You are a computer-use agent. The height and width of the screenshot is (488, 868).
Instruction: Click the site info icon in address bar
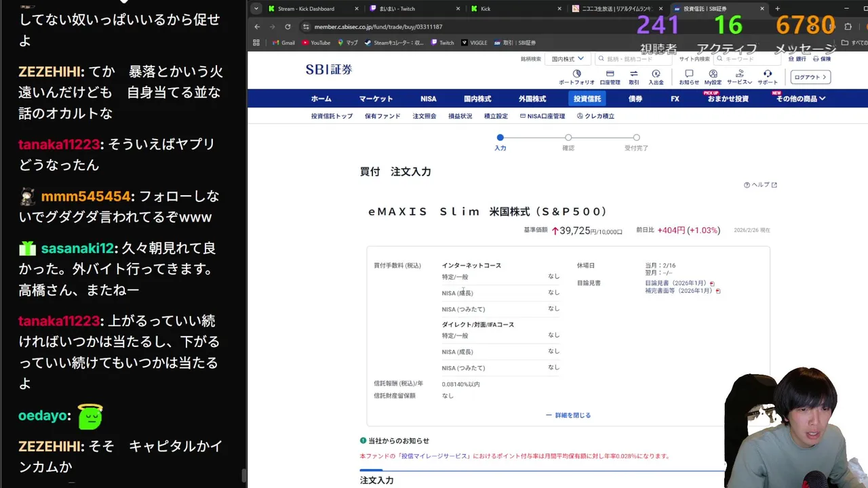tap(306, 26)
